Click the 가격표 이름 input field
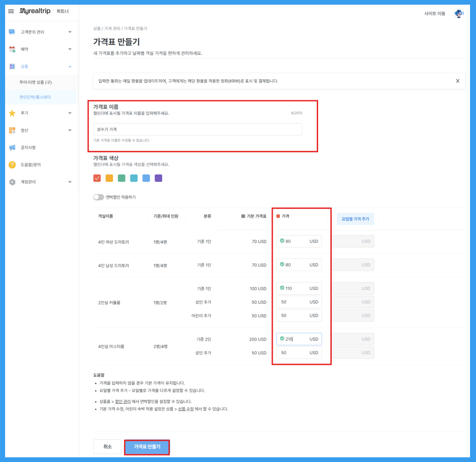476x462 pixels. click(198, 129)
